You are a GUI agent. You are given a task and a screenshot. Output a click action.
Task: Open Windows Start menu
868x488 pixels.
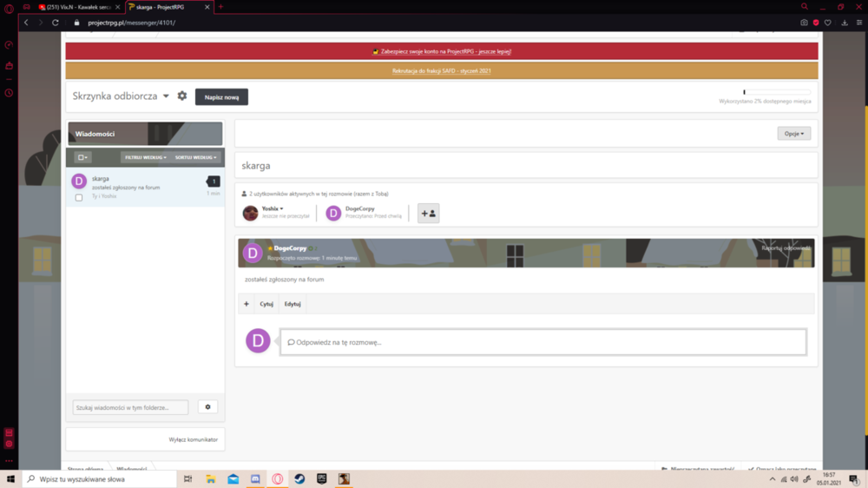pos(10,479)
